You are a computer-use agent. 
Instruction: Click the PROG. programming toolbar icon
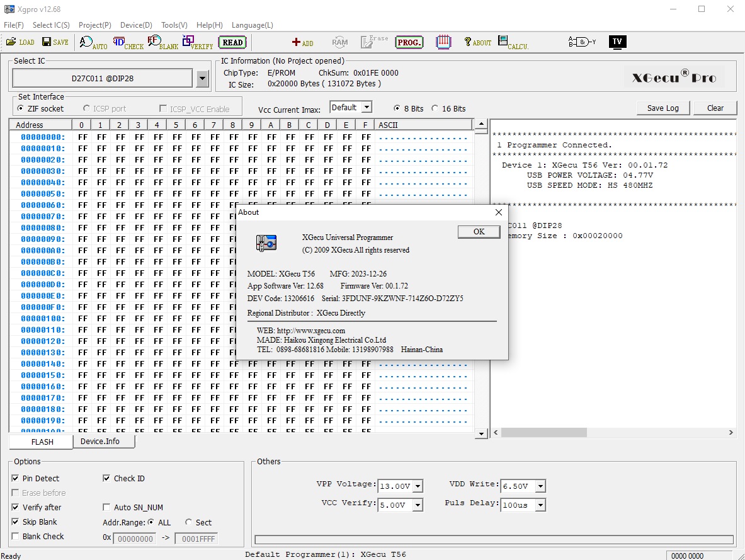coord(409,42)
